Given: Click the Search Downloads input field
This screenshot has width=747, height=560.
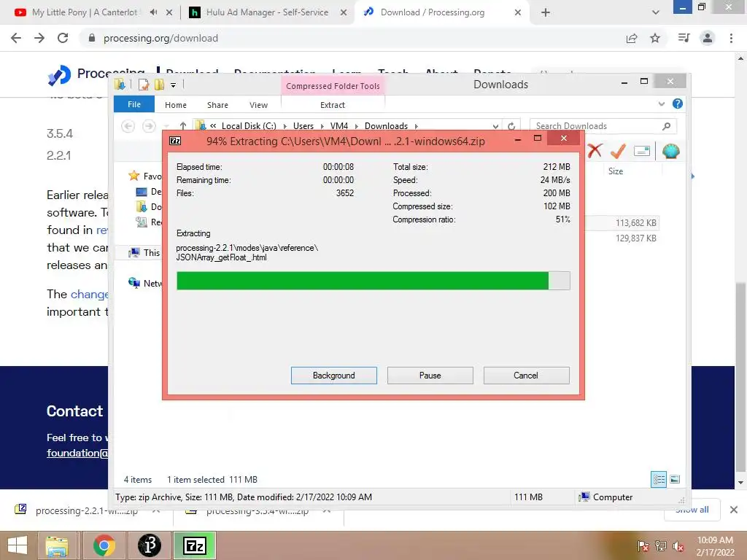Looking at the screenshot, I should (595, 126).
